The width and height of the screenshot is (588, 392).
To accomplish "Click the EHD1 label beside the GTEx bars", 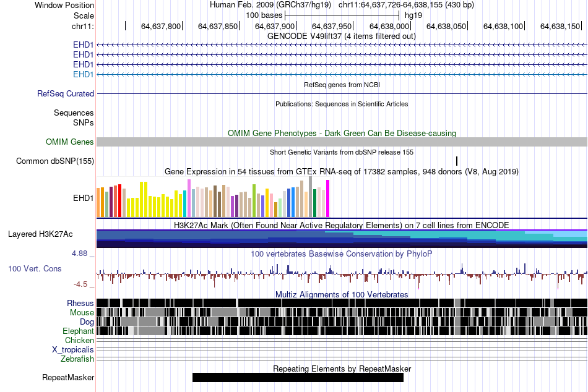I will (84, 198).
